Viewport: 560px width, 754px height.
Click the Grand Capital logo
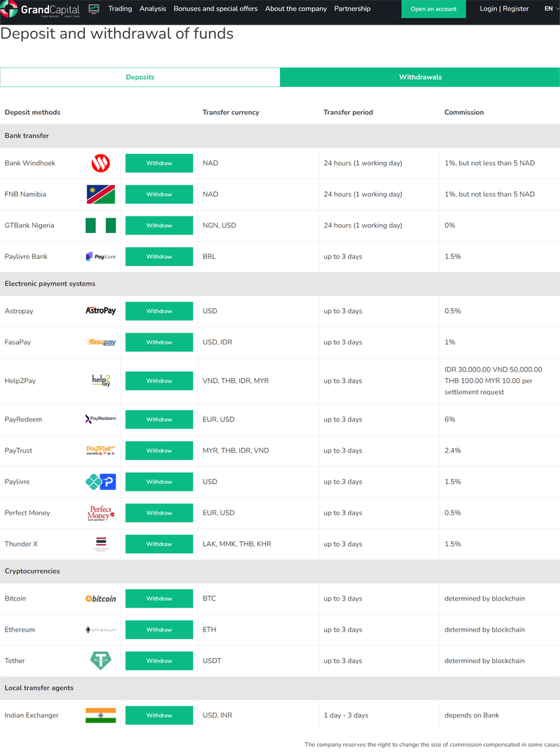pyautogui.click(x=41, y=9)
